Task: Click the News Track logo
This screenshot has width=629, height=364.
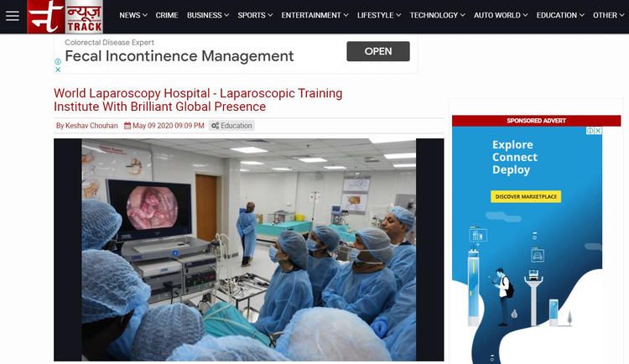Action: click(65, 17)
